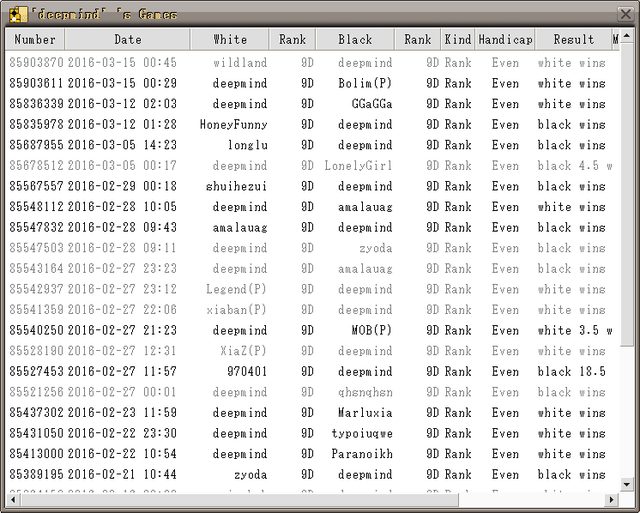Click result 'black 18.5' cell

point(571,371)
